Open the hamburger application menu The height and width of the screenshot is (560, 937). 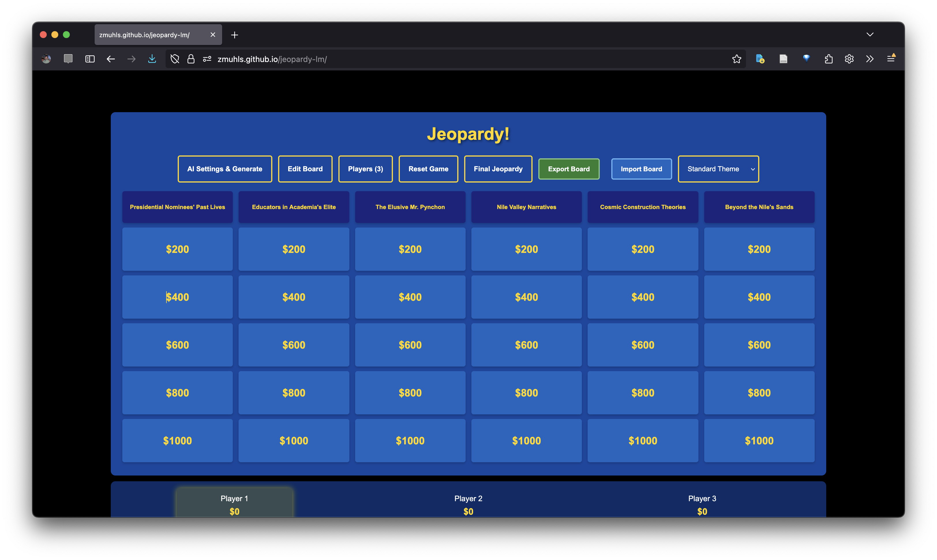(892, 59)
